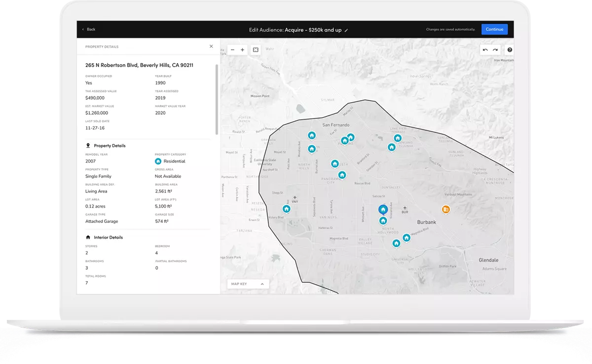Click address 265 N Robertson Blvd heading
Image resolution: width=592 pixels, height=364 pixels.
pos(139,65)
